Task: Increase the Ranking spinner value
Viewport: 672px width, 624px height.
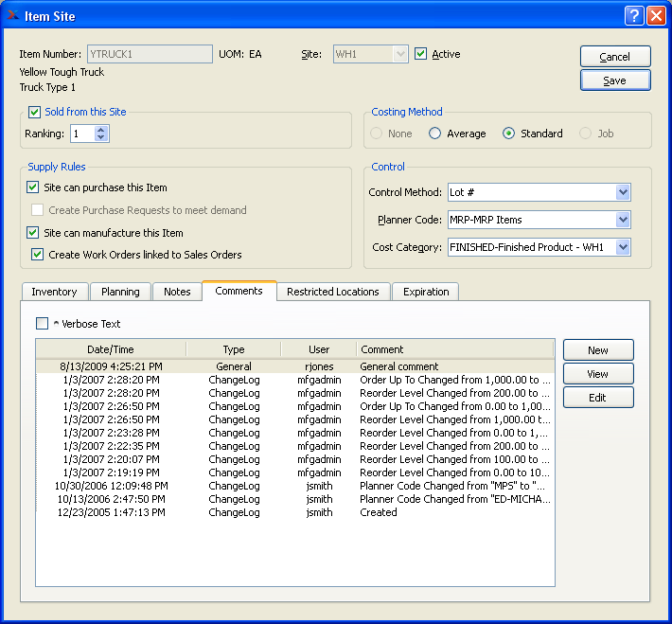Action: [x=102, y=130]
